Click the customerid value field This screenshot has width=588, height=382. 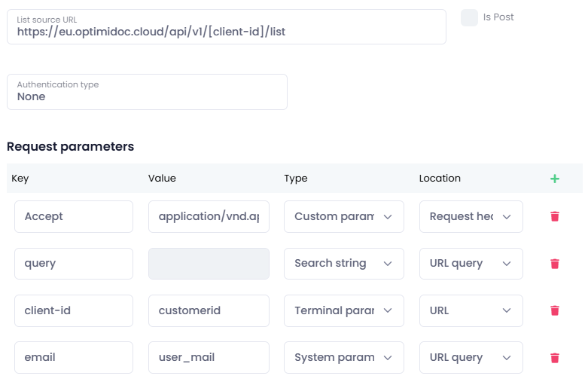click(209, 310)
